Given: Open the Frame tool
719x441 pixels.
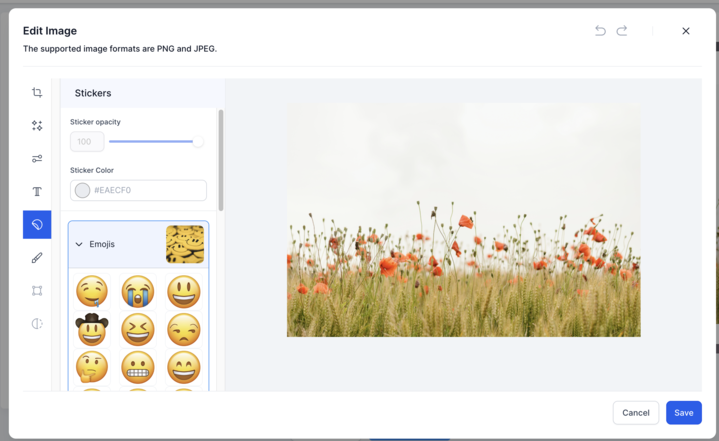Looking at the screenshot, I should (37, 291).
